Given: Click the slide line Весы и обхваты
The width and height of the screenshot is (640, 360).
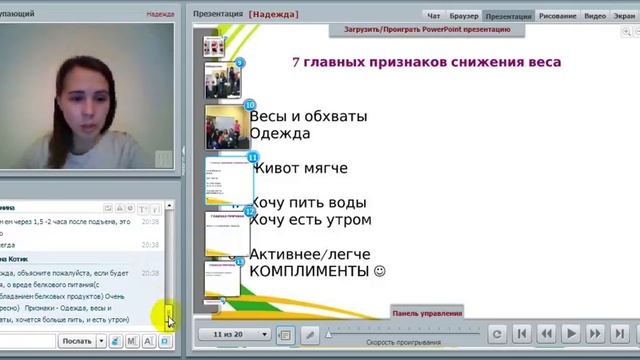Looking at the screenshot, I should tap(309, 116).
